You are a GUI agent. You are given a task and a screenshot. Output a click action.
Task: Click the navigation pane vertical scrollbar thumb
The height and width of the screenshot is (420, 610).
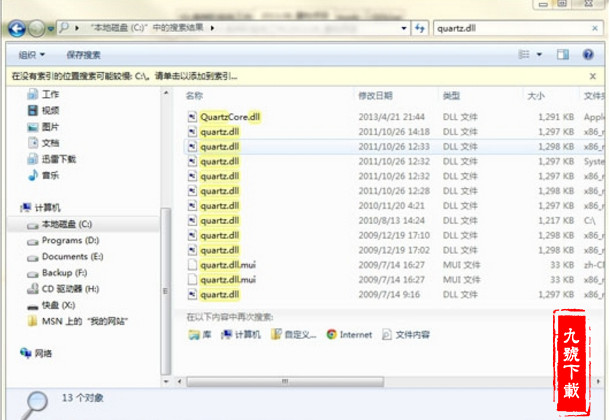click(166, 291)
